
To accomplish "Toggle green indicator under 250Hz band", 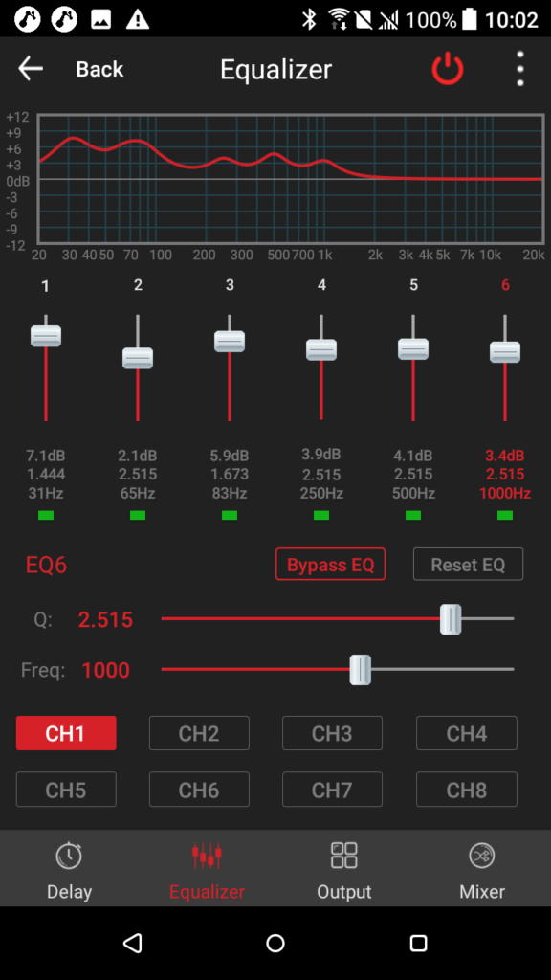I will tap(321, 515).
